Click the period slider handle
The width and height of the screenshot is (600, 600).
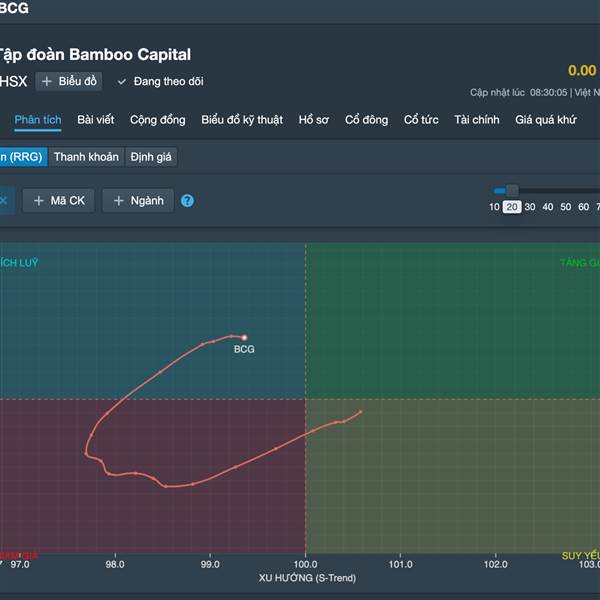coord(512,190)
